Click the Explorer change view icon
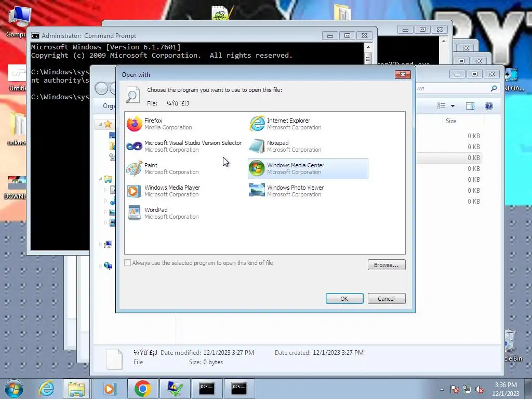Screen dimensions: 532x399 click(442, 106)
